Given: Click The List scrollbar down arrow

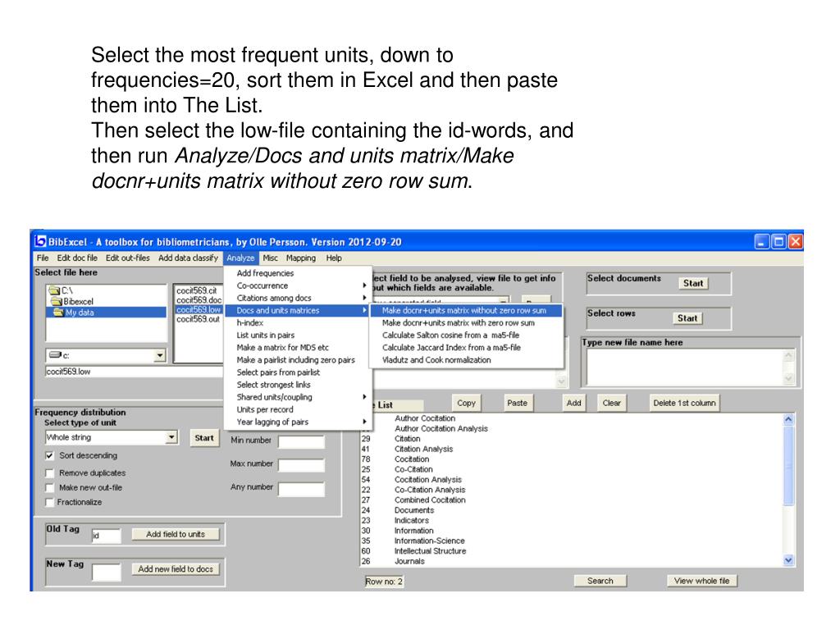Looking at the screenshot, I should tap(788, 560).
